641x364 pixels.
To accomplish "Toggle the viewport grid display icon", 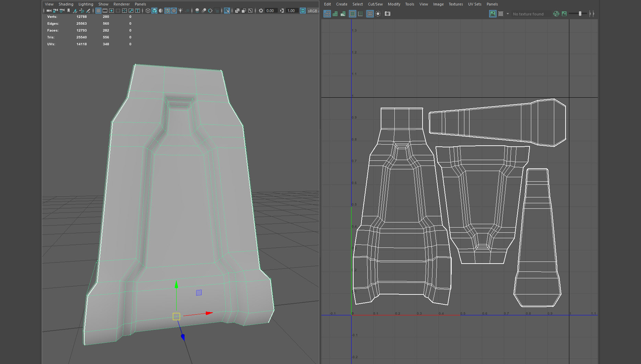I will click(x=98, y=11).
